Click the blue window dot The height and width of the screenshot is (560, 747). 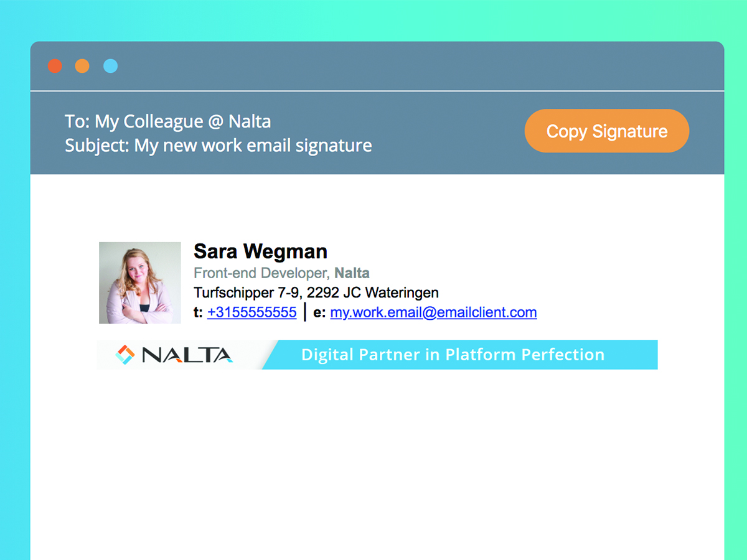click(x=110, y=66)
